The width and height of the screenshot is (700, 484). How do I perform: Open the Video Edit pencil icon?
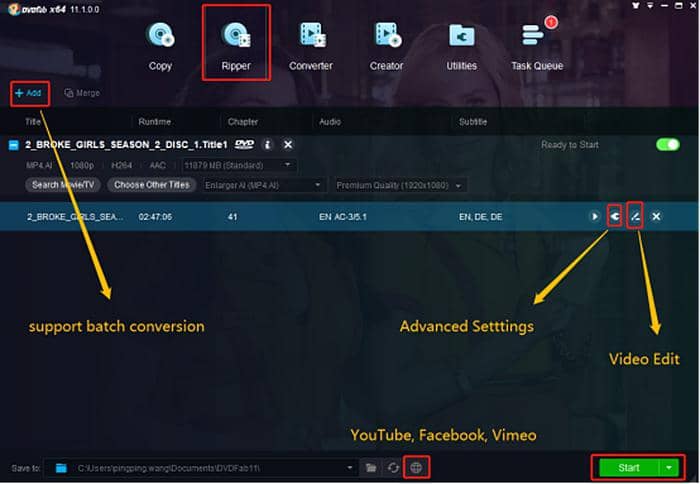pos(635,216)
